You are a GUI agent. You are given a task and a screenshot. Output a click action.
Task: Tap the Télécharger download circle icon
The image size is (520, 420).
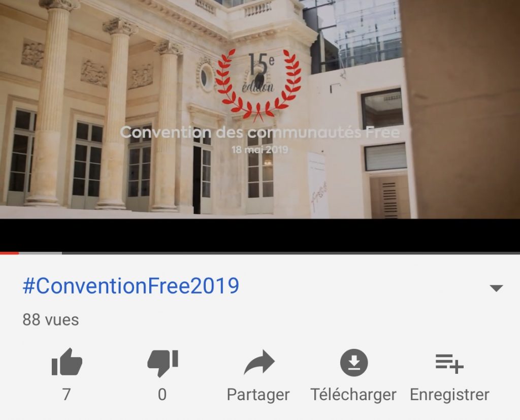[354, 362]
